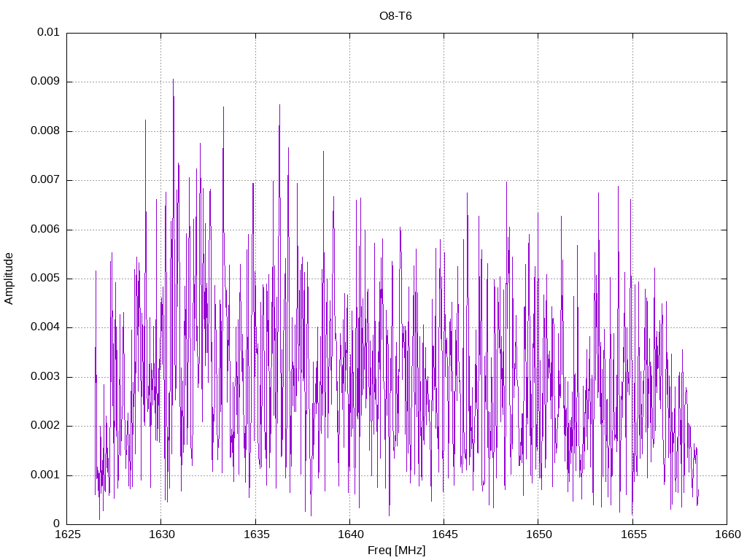Click the 0 y-axis tick label

(x=57, y=524)
